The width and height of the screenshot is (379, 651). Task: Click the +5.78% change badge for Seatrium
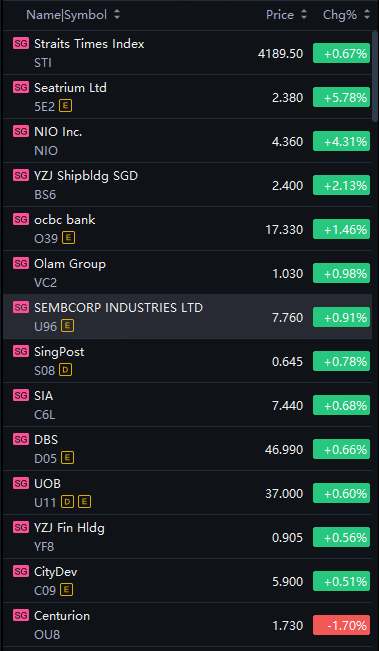(341, 98)
